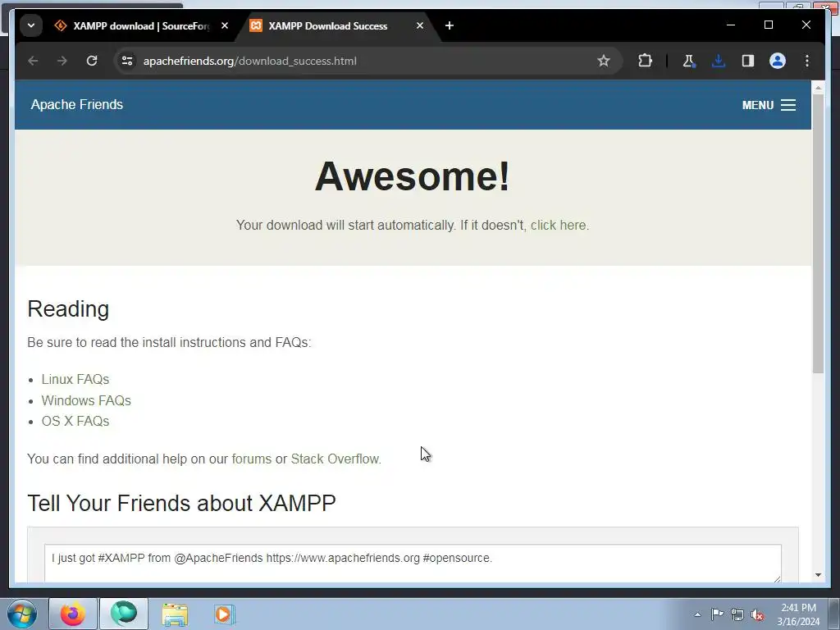The image size is (840, 630).
Task: Click the scrollbar down arrow
Action: pos(818,575)
